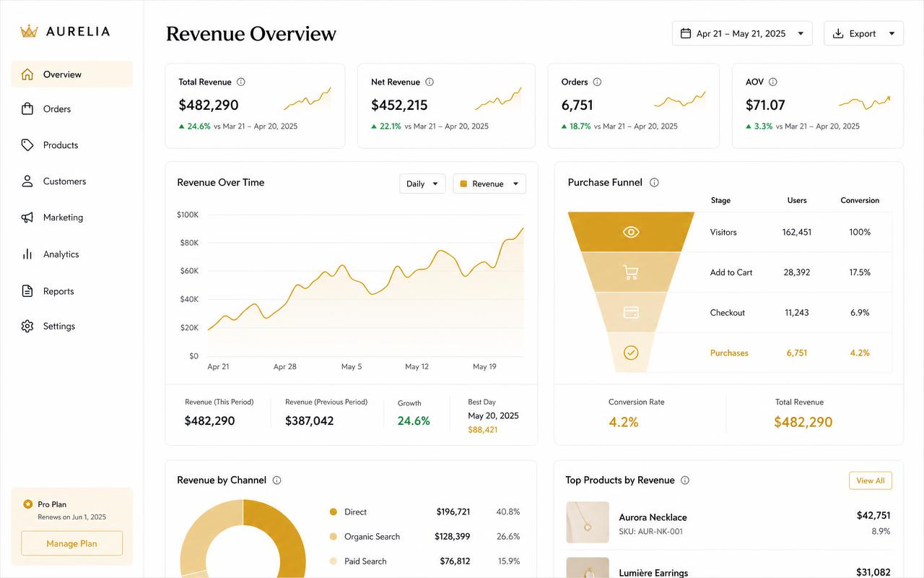Click info icon next to Net Revenue

[x=430, y=82]
